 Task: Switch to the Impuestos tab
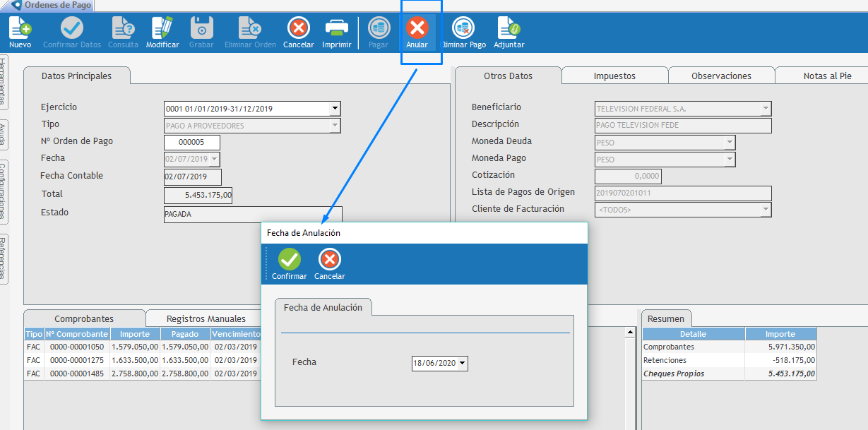[614, 76]
